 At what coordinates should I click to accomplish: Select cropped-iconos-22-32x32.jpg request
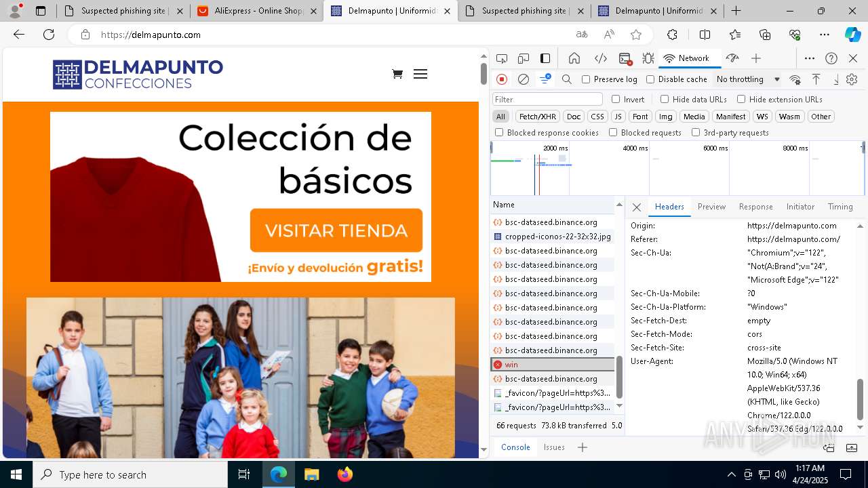(x=553, y=237)
